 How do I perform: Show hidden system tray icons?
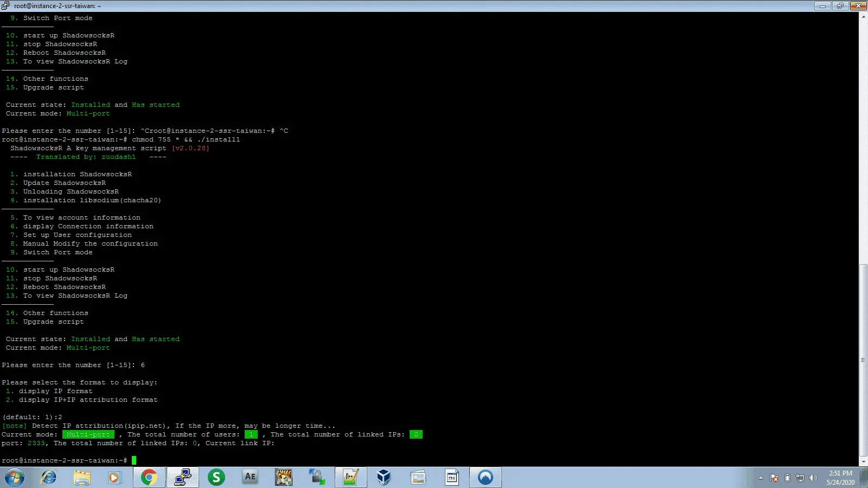tap(761, 478)
